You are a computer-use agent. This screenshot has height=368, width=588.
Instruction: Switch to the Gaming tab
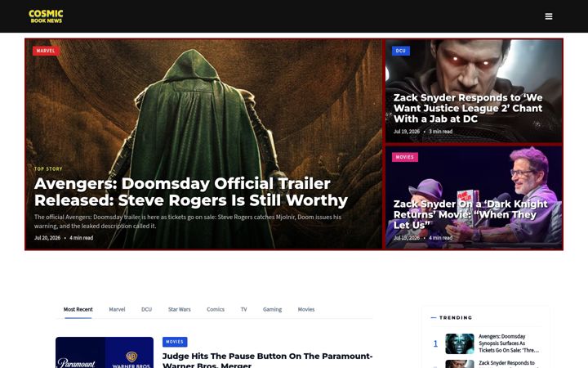click(x=272, y=309)
